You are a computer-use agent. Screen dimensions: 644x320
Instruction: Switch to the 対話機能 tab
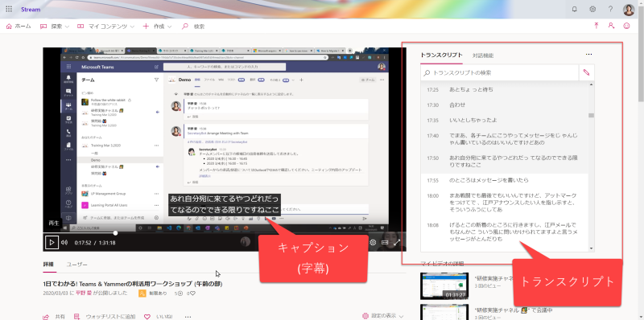point(482,55)
